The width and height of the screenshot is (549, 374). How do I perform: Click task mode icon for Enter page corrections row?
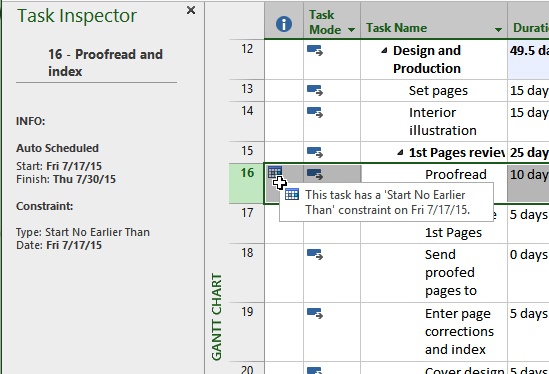(315, 313)
